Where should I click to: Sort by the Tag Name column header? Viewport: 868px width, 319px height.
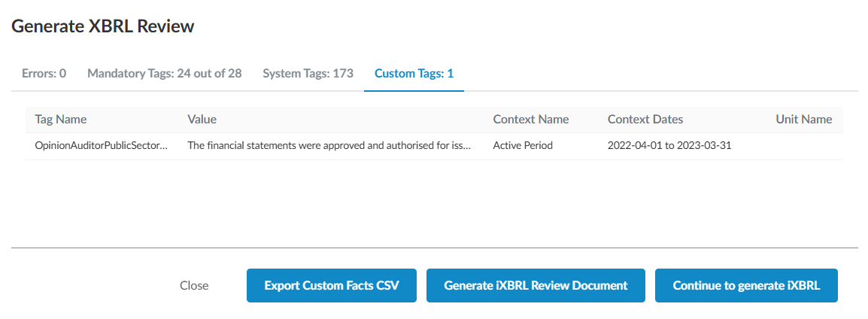[61, 120]
